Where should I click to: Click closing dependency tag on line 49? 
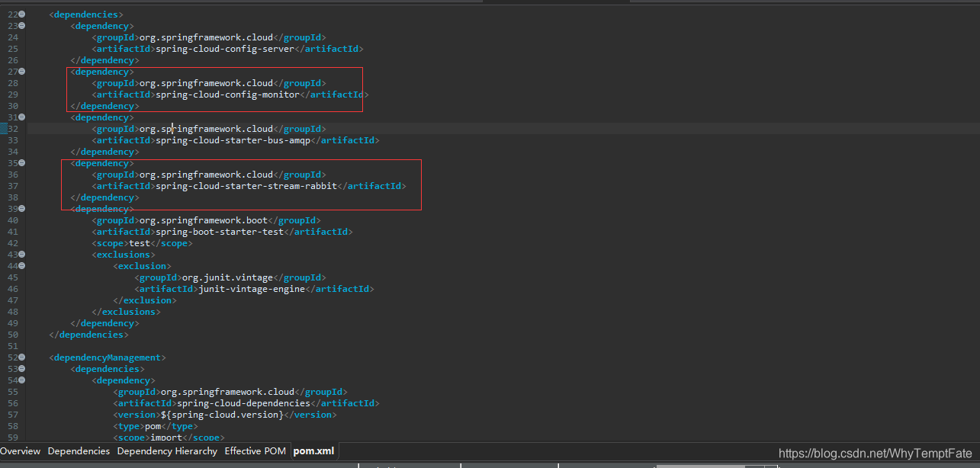(x=105, y=323)
